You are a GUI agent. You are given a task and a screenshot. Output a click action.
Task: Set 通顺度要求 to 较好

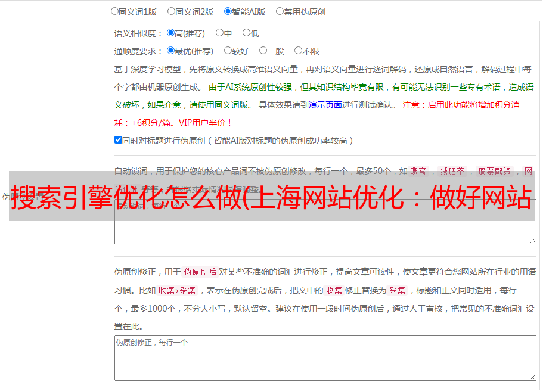pos(228,51)
